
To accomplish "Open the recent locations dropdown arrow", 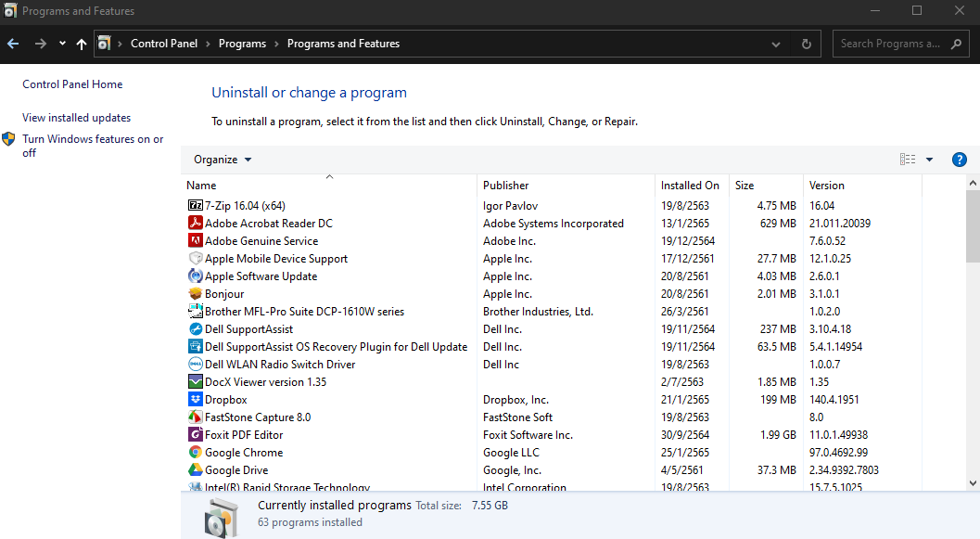I will [62, 44].
